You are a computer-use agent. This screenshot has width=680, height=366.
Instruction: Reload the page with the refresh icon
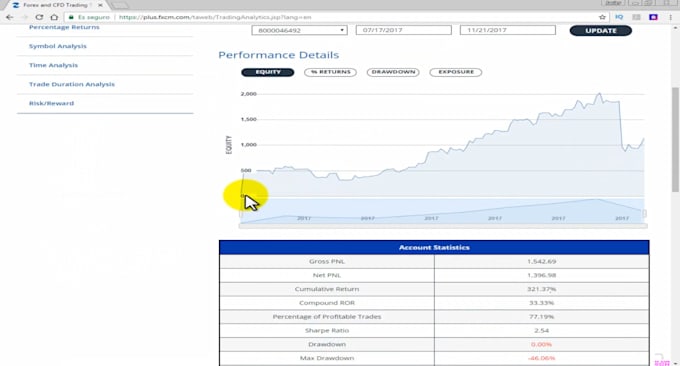click(x=39, y=17)
